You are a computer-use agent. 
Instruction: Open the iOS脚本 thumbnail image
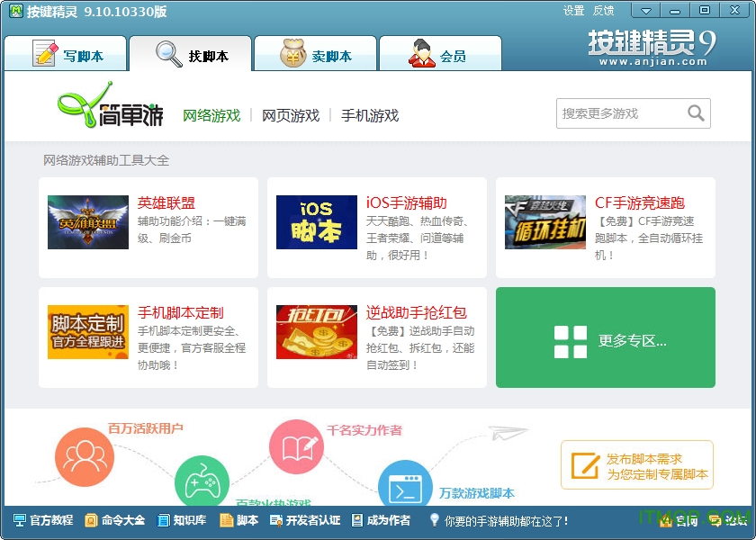[x=317, y=221]
